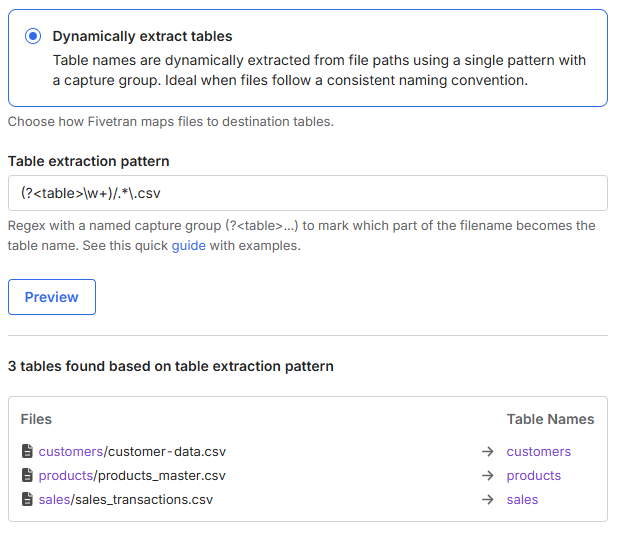Screen dimensions: 640x537
Task: Click the purple customers folder in the file path
Action: point(70,452)
